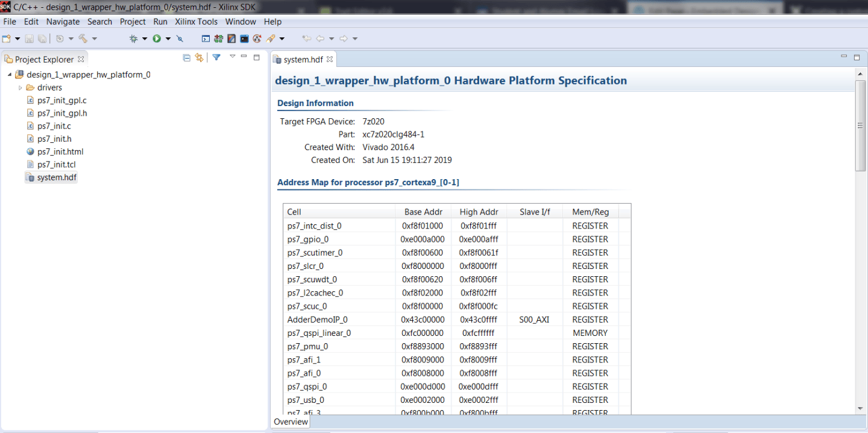868x433 pixels.
Task: Click the New file toolbar icon
Action: [x=7, y=39]
